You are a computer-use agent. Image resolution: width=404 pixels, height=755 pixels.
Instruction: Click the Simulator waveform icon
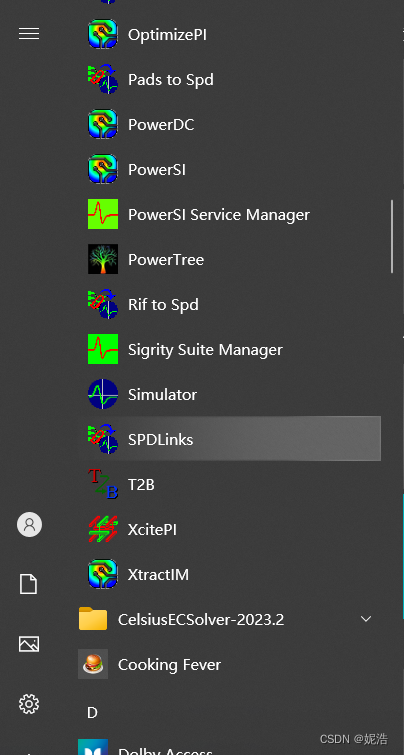(103, 394)
